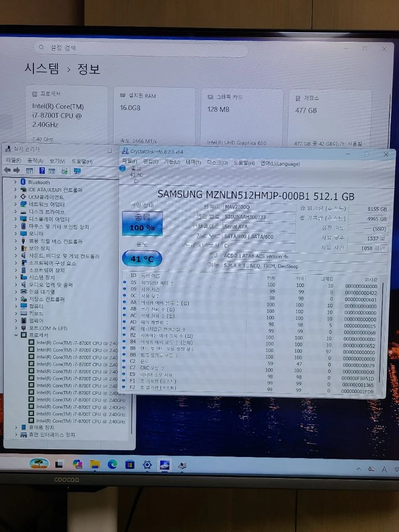Select the 마우스 및 기타 포인팅 장치 mouse icon
The width and height of the screenshot is (399, 532).
click(23, 226)
